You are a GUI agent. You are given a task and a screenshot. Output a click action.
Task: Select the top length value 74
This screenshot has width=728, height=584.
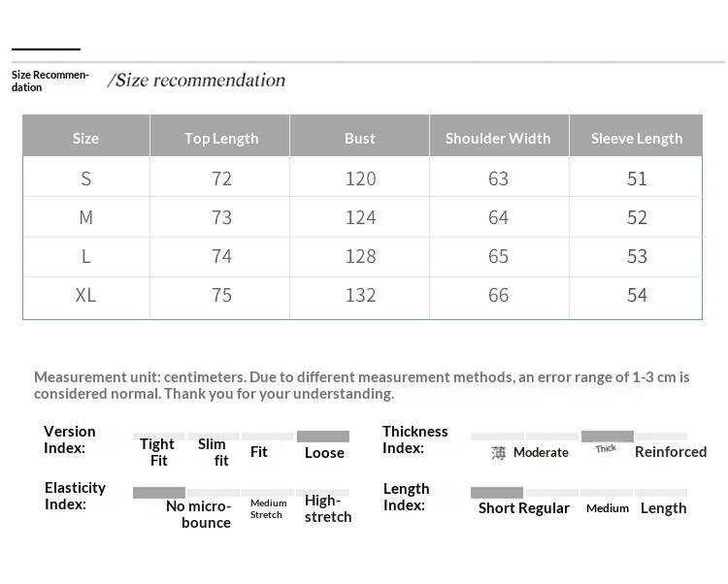221,256
